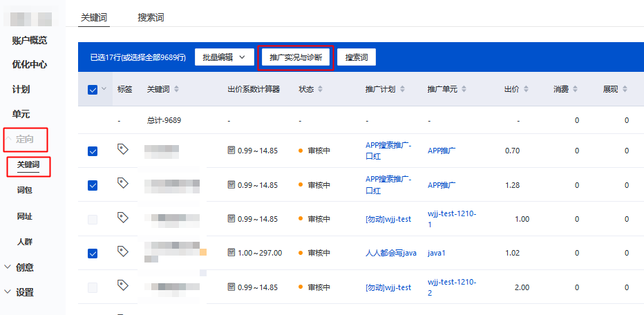Sort by the 关键词 column sort icon
The width and height of the screenshot is (644, 315).
click(176, 89)
